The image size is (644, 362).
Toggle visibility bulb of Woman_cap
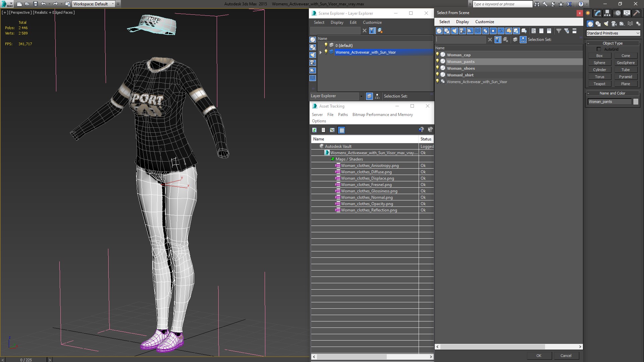point(437,55)
